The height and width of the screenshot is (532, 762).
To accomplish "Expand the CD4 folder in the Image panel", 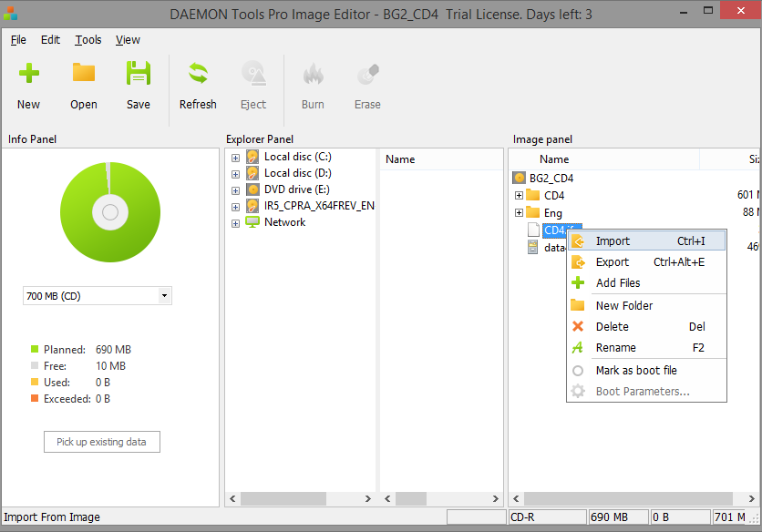I will [x=519, y=195].
